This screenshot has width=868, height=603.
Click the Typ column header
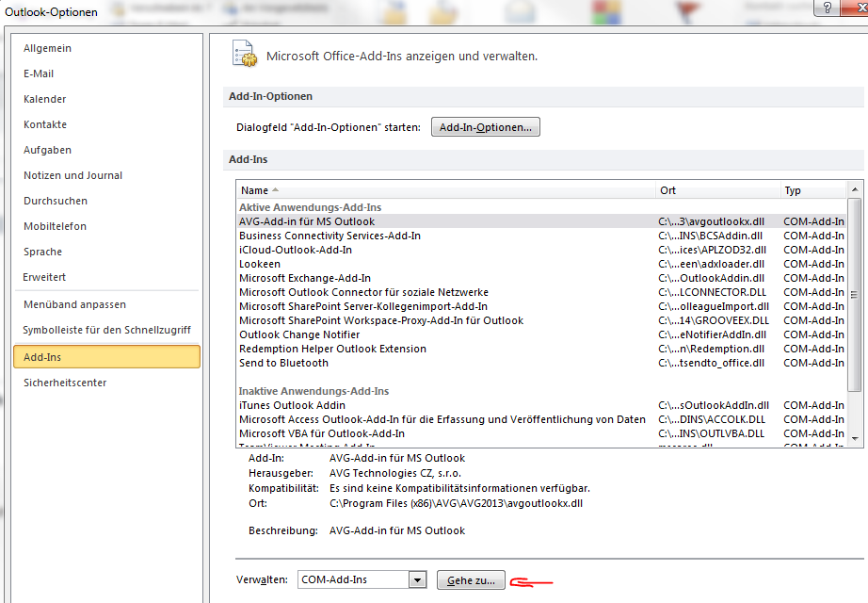(812, 190)
